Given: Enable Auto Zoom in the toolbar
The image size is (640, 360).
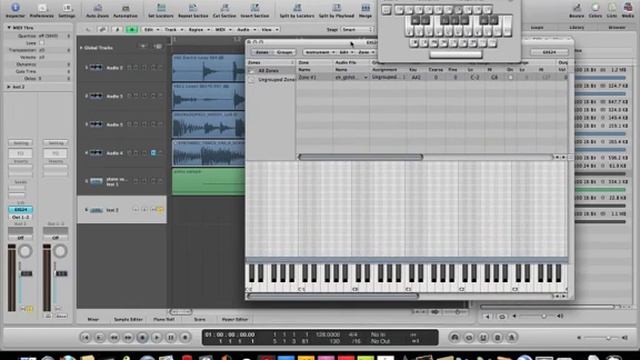Looking at the screenshot, I should (98, 10).
